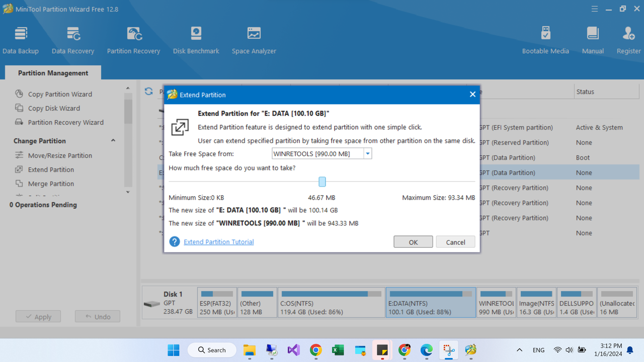The height and width of the screenshot is (362, 644).
Task: Click the sidebar scroll-down arrow
Action: (128, 192)
